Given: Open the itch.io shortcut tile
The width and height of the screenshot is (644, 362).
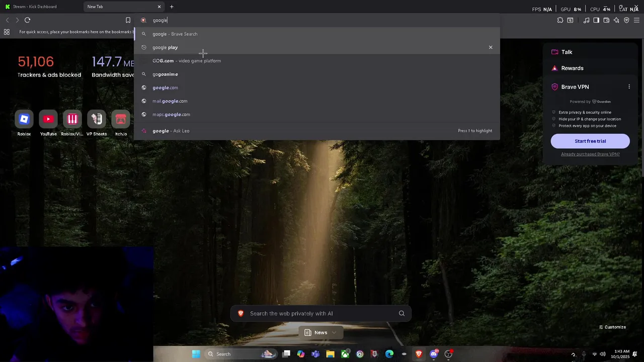Looking at the screenshot, I should point(121,123).
